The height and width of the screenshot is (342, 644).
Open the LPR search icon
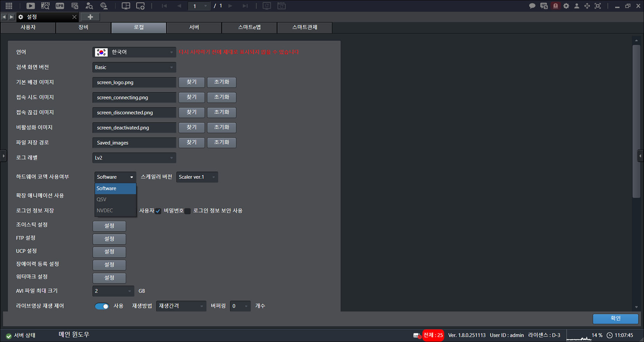click(x=60, y=6)
